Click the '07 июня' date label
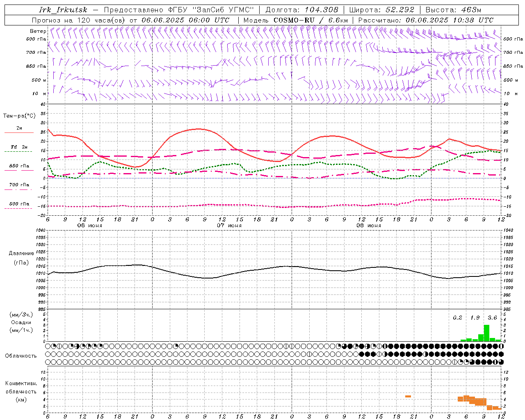Viewport: 525px width, 420px height. click(x=229, y=226)
